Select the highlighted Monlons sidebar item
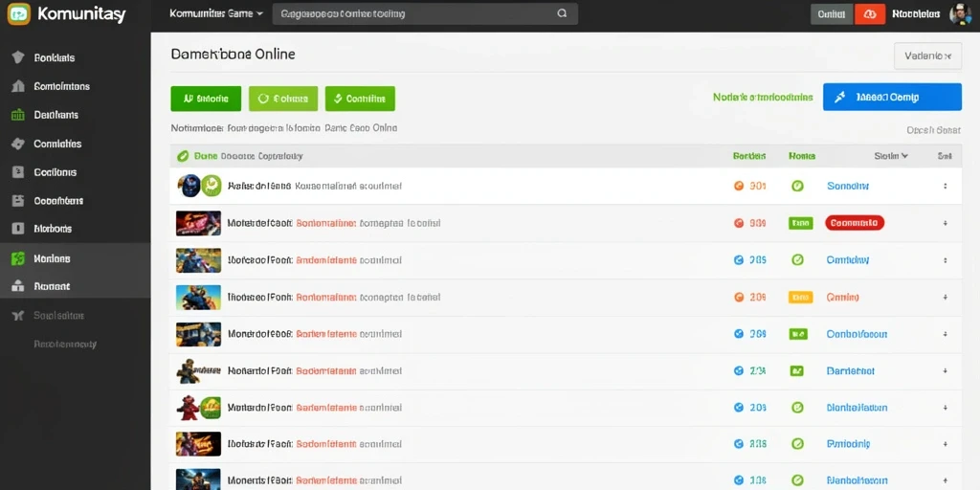Viewport: 980px width, 490px height. coord(75,257)
